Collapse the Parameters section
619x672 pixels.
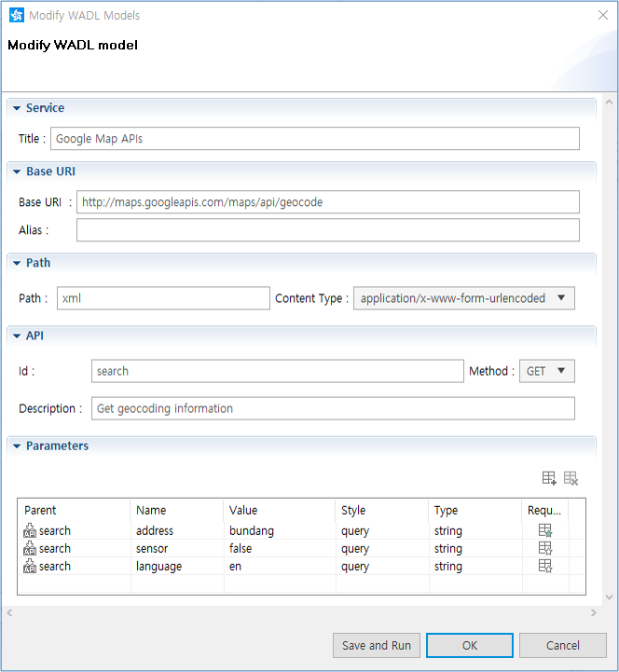[x=17, y=446]
